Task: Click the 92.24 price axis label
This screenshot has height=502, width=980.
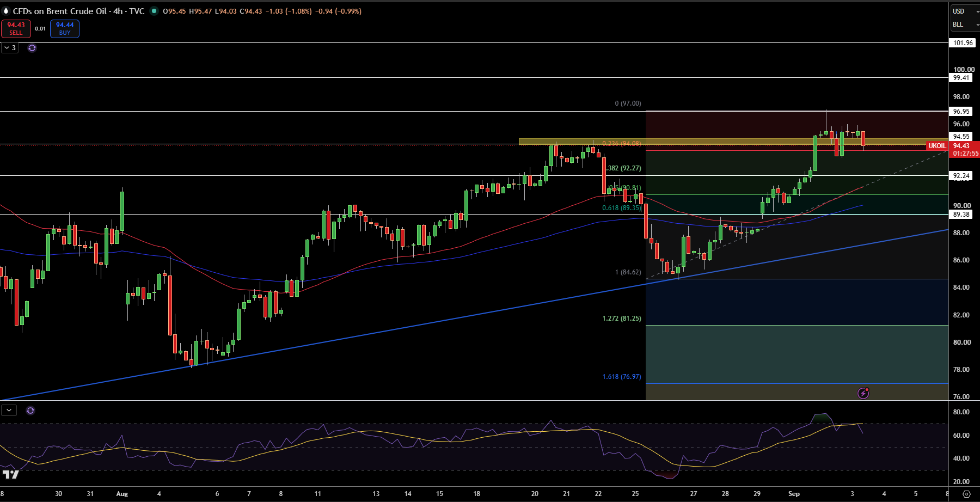Action: click(x=961, y=176)
